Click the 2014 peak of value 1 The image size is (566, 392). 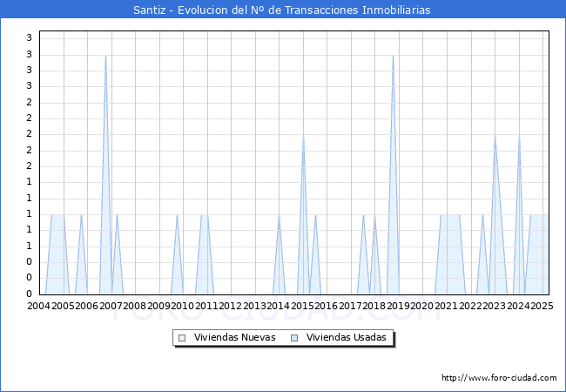tap(279, 215)
